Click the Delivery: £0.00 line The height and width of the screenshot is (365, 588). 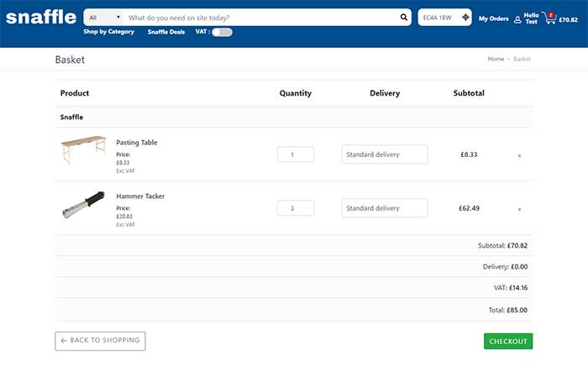tap(505, 267)
